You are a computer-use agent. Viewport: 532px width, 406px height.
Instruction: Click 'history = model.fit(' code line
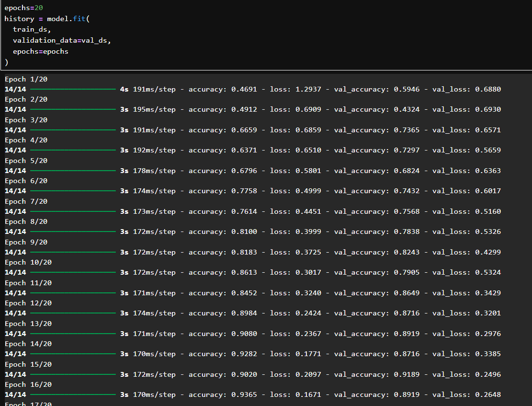coord(47,19)
